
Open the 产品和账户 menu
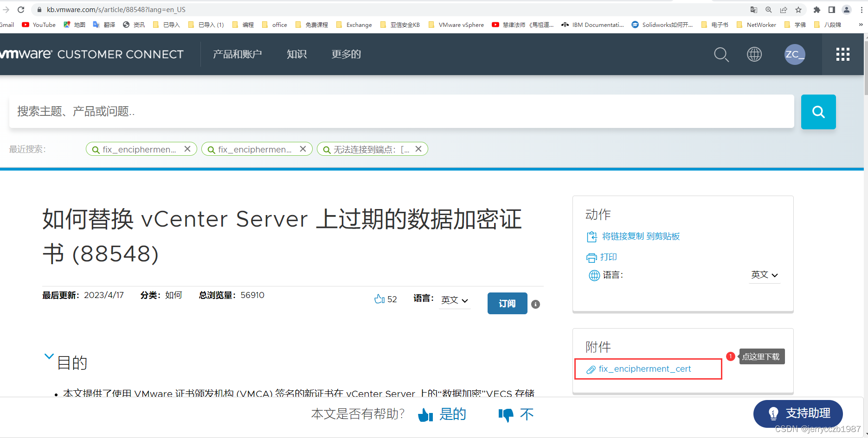(x=238, y=54)
